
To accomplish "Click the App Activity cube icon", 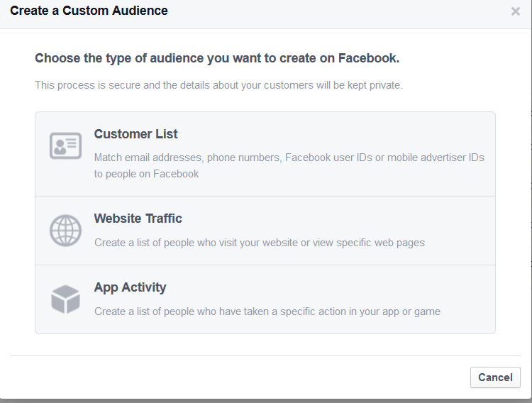I will [65, 299].
